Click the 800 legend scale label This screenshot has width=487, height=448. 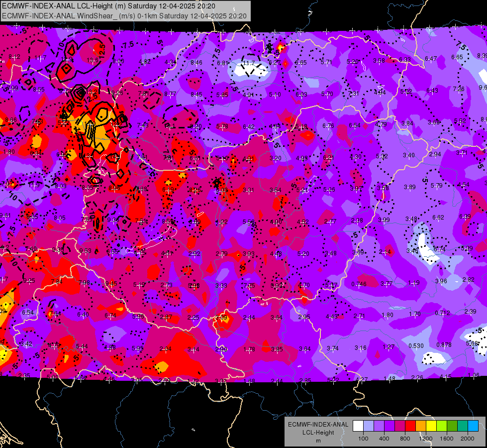tap(405, 439)
